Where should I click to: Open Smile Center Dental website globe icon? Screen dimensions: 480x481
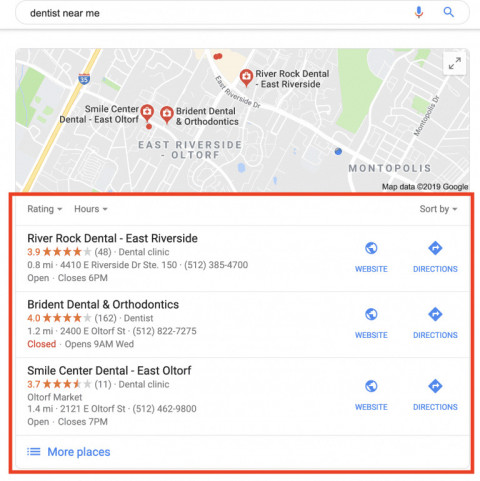(371, 386)
